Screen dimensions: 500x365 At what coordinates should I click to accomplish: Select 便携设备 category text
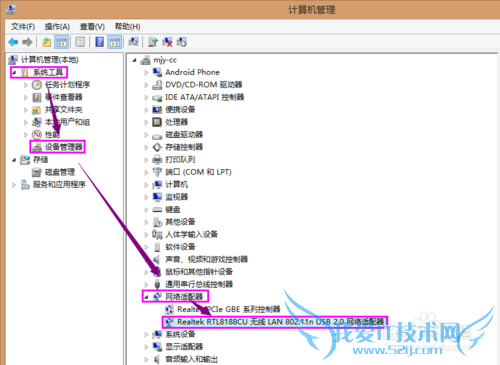pyautogui.click(x=180, y=109)
